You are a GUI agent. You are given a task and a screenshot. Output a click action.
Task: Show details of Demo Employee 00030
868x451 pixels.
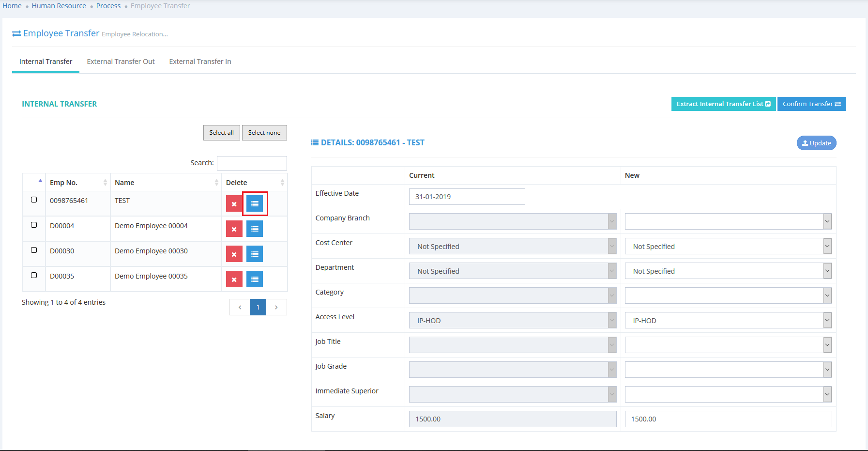click(x=255, y=254)
